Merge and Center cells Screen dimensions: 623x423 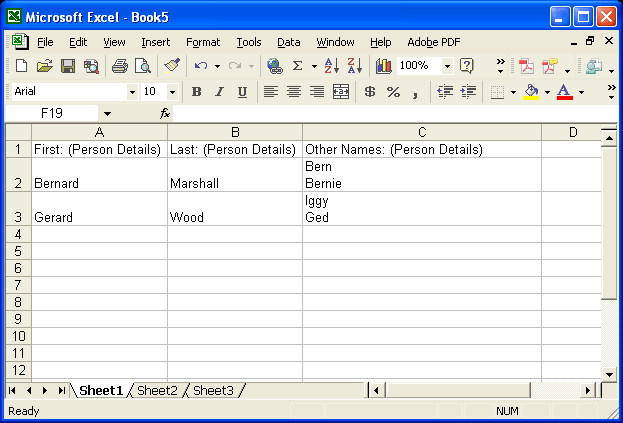click(341, 92)
